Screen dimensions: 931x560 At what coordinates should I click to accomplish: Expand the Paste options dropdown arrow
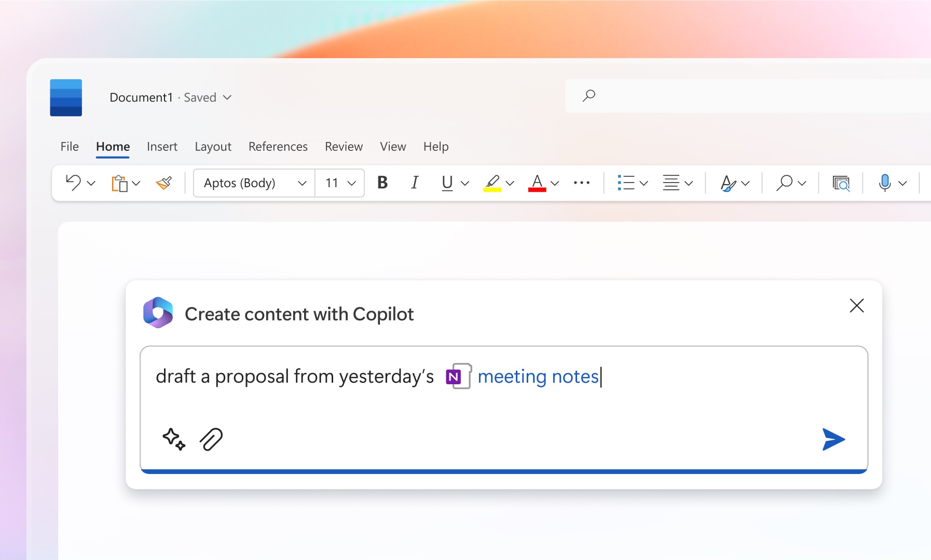coord(136,183)
